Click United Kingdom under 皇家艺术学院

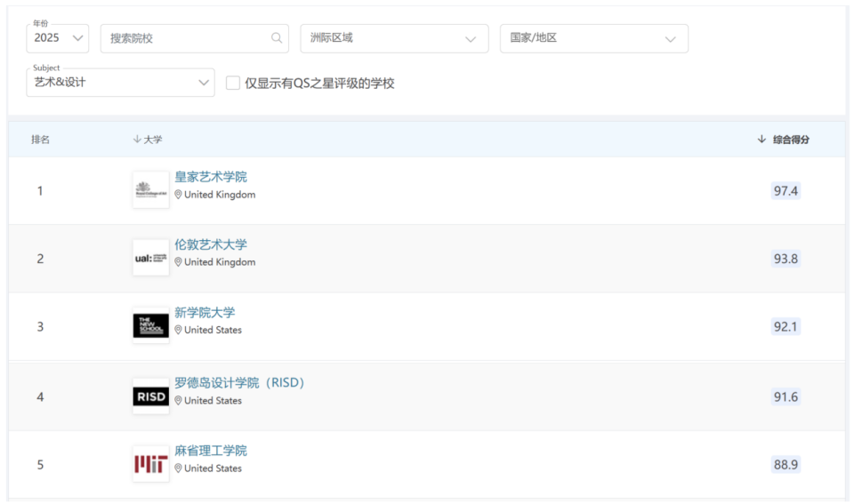tap(220, 195)
